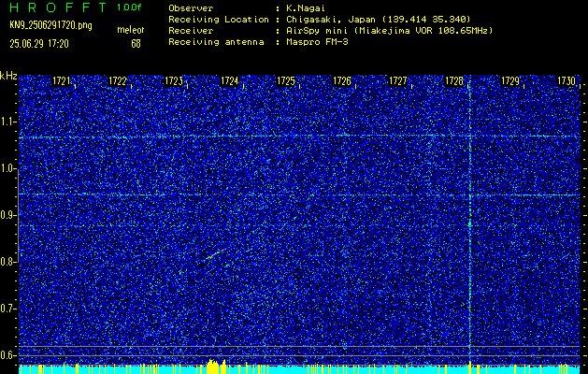Click the Maspro FM-3 antenna text
Image resolution: width=588 pixels, height=374 pixels.
pos(317,42)
